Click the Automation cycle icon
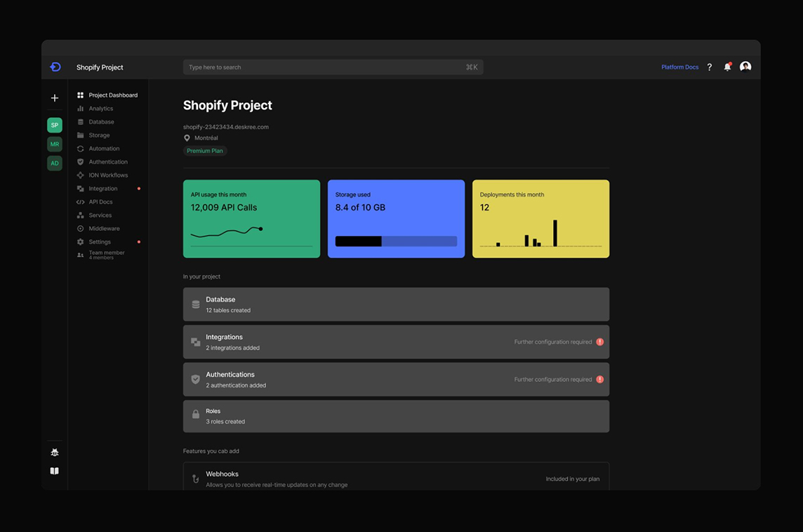This screenshot has width=803, height=532. 81,149
